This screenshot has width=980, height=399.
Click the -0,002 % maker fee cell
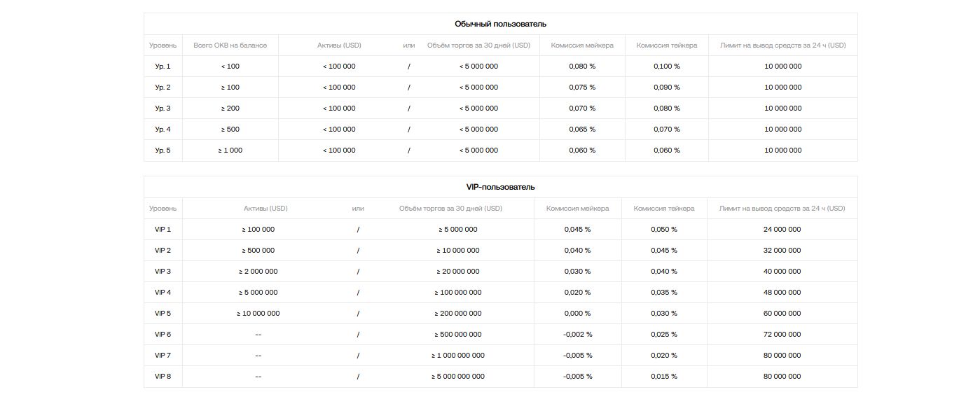(577, 335)
